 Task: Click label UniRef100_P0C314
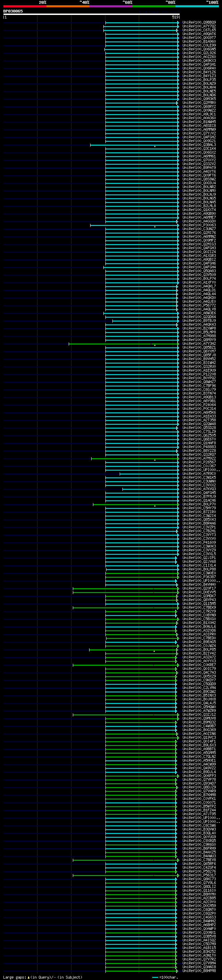(x=199, y=409)
